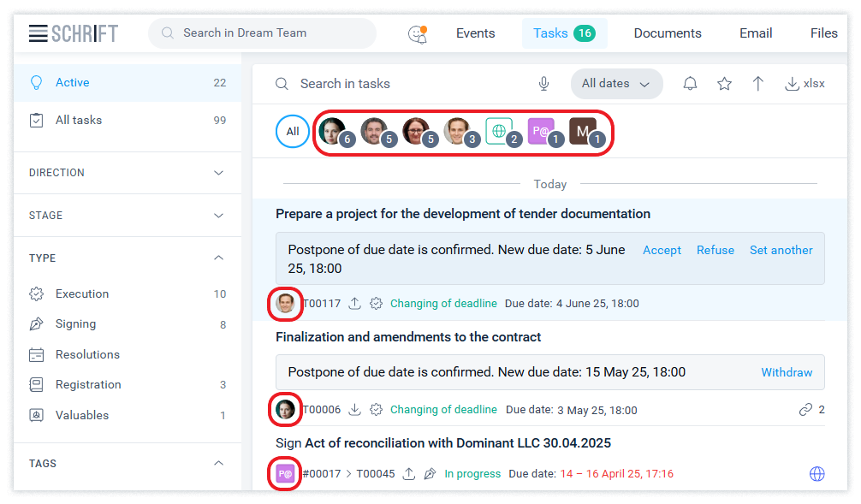
Task: Switch to the Documents tab
Action: (668, 33)
